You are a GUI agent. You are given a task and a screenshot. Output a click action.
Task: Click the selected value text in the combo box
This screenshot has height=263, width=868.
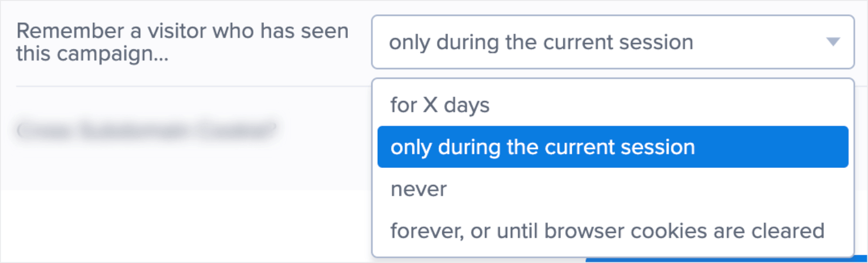pyautogui.click(x=541, y=42)
